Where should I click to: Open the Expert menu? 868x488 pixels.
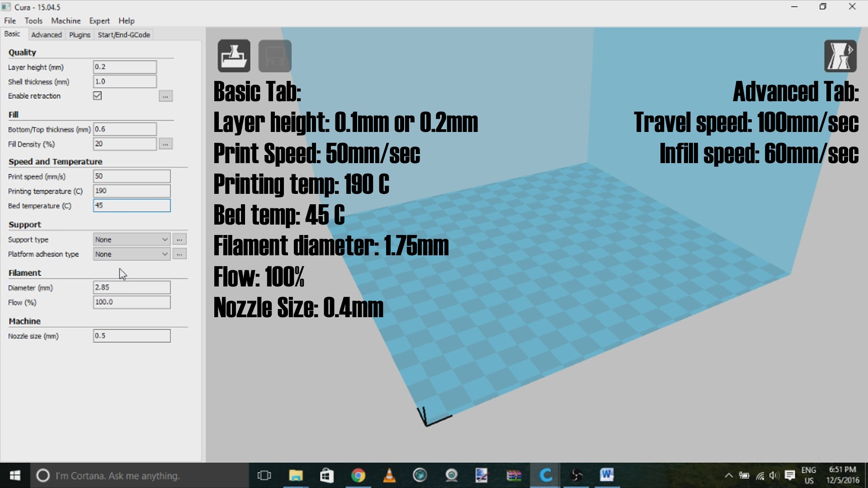99,21
